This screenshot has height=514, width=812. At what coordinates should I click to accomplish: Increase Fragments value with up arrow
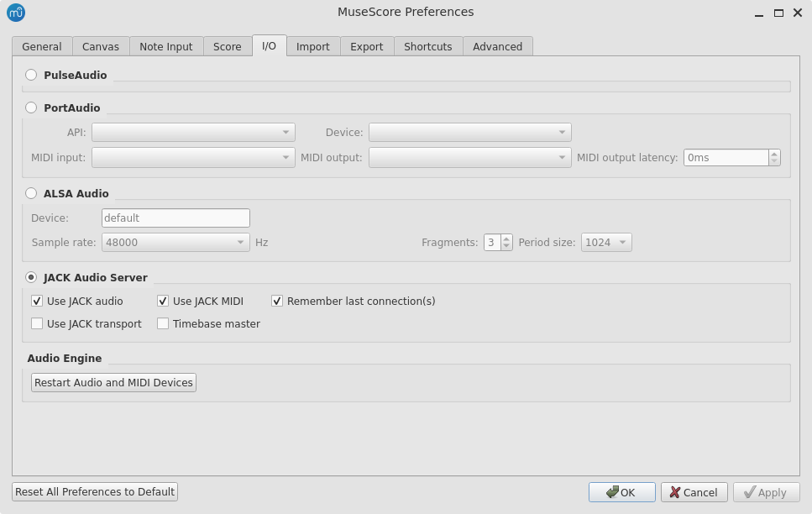[x=506, y=239]
